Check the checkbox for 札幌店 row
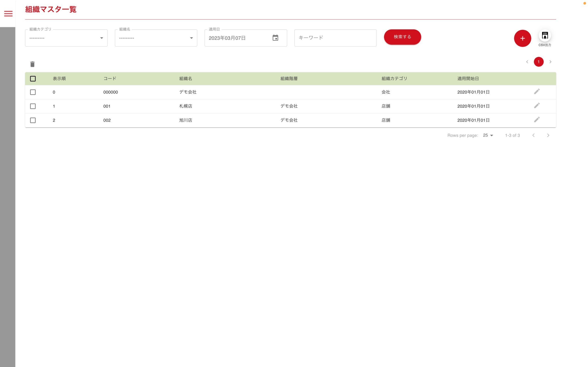The width and height of the screenshot is (588, 367). [x=33, y=106]
